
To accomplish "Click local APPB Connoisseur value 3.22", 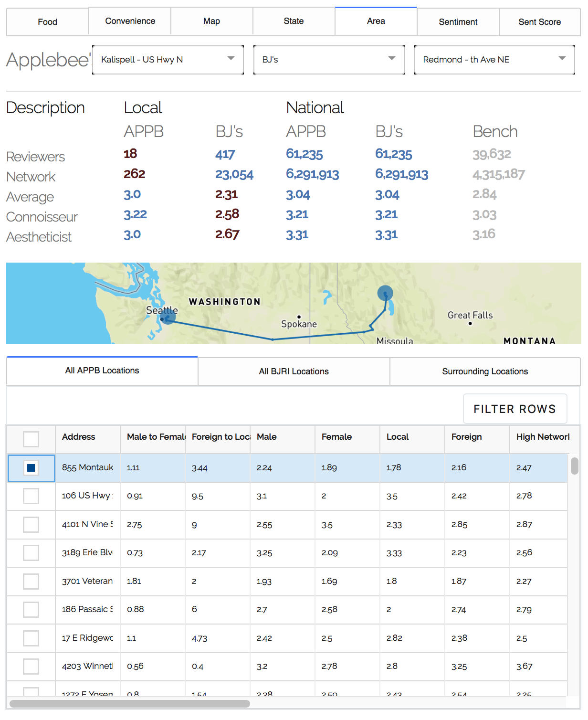I will tap(135, 214).
